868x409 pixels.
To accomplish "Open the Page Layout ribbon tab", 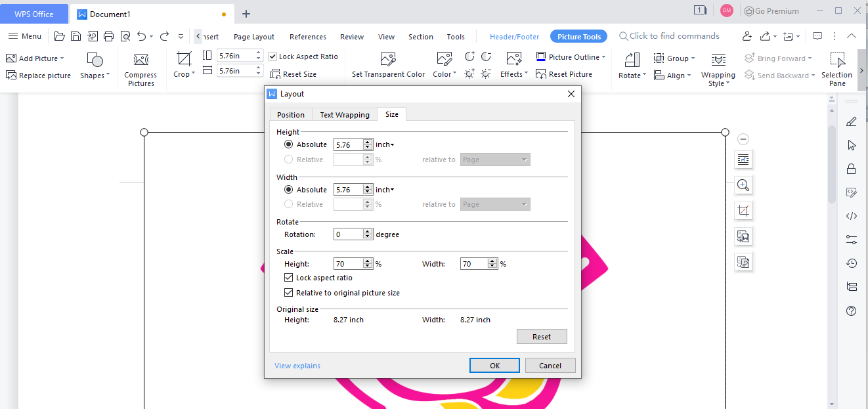I will coord(254,37).
